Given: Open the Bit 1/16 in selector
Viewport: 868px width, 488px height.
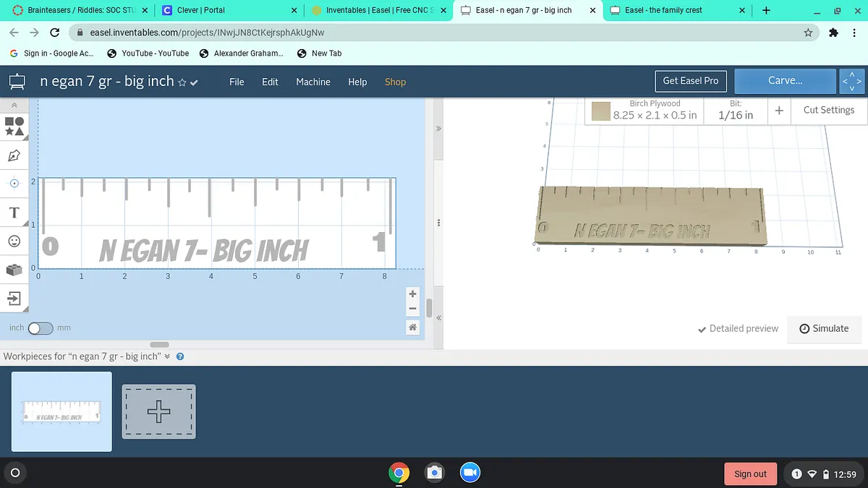Looking at the screenshot, I should 736,111.
